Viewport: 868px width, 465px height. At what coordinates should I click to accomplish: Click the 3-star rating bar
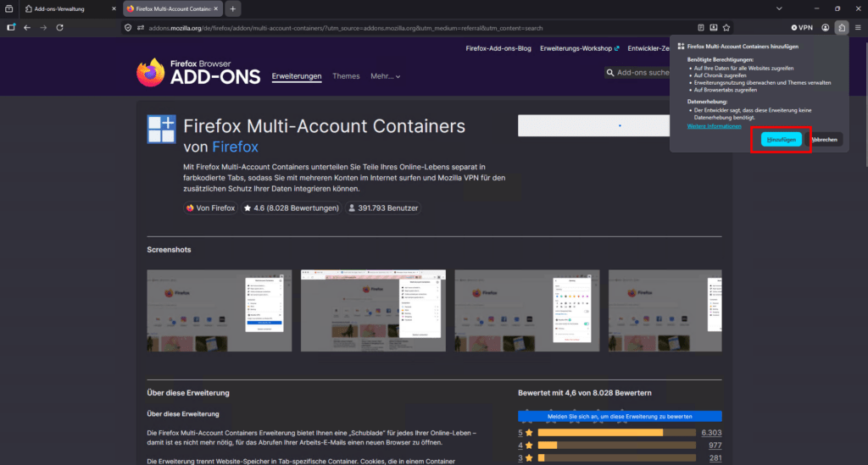pos(617,458)
